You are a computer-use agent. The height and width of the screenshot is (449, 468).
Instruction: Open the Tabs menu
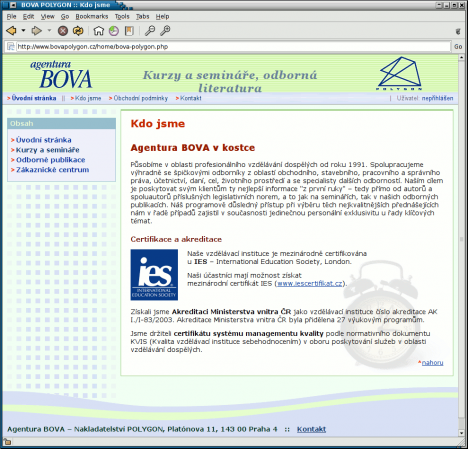point(142,16)
